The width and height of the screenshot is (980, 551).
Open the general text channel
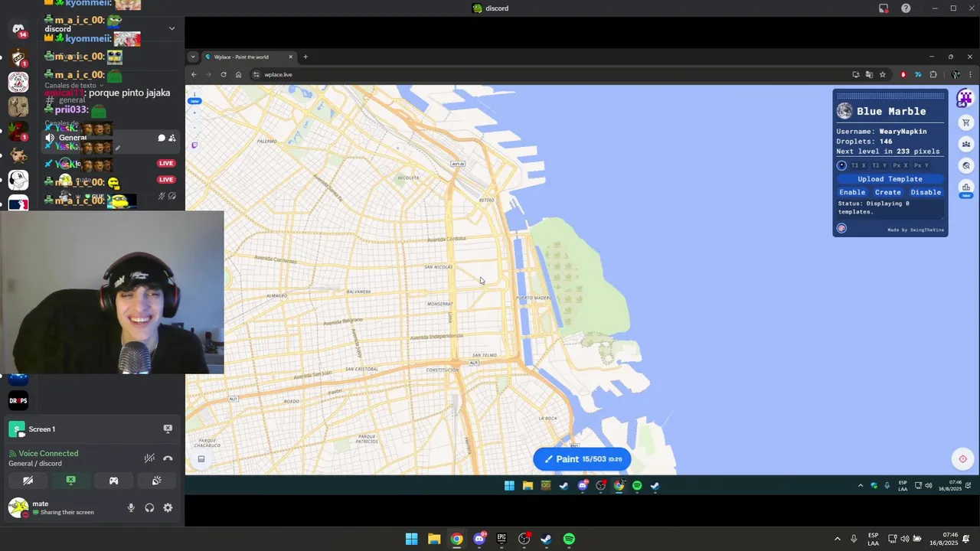coord(72,100)
